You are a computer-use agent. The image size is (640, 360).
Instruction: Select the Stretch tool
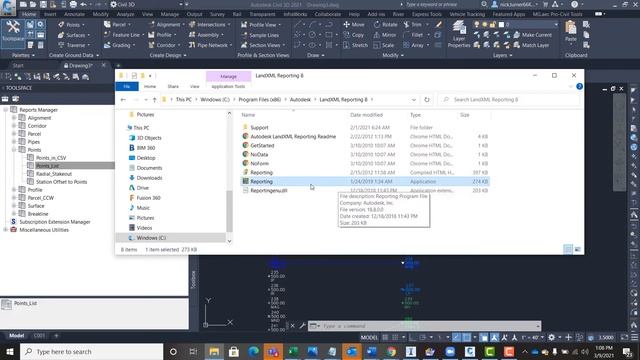(356, 45)
